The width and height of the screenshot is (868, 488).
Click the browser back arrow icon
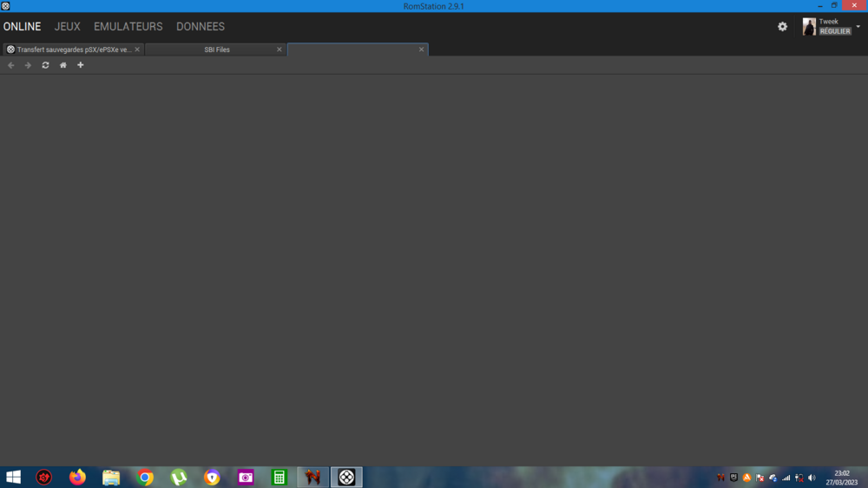(10, 65)
